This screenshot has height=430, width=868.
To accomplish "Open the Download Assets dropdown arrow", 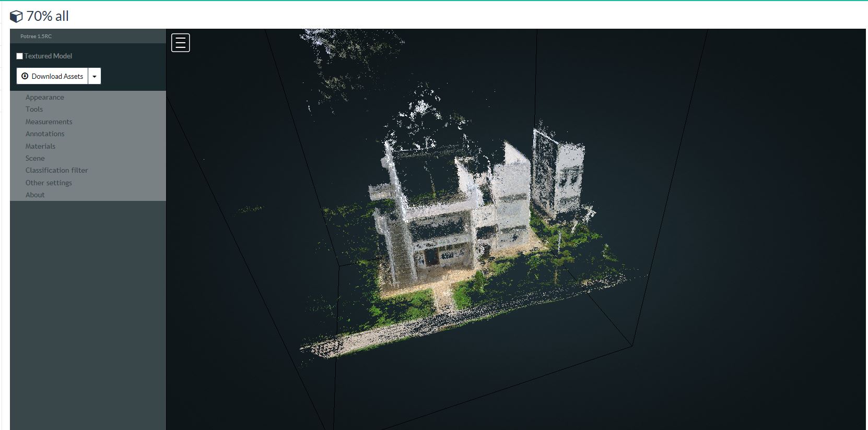I will click(95, 76).
